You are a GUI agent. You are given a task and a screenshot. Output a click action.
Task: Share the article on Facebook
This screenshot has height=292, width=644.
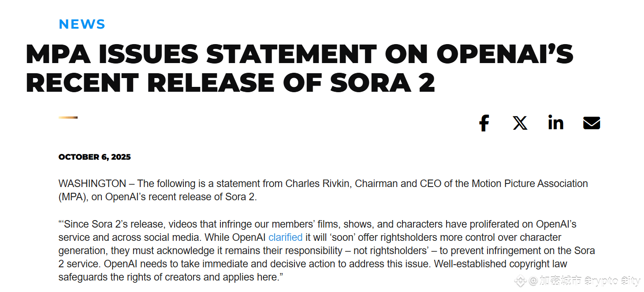click(484, 123)
